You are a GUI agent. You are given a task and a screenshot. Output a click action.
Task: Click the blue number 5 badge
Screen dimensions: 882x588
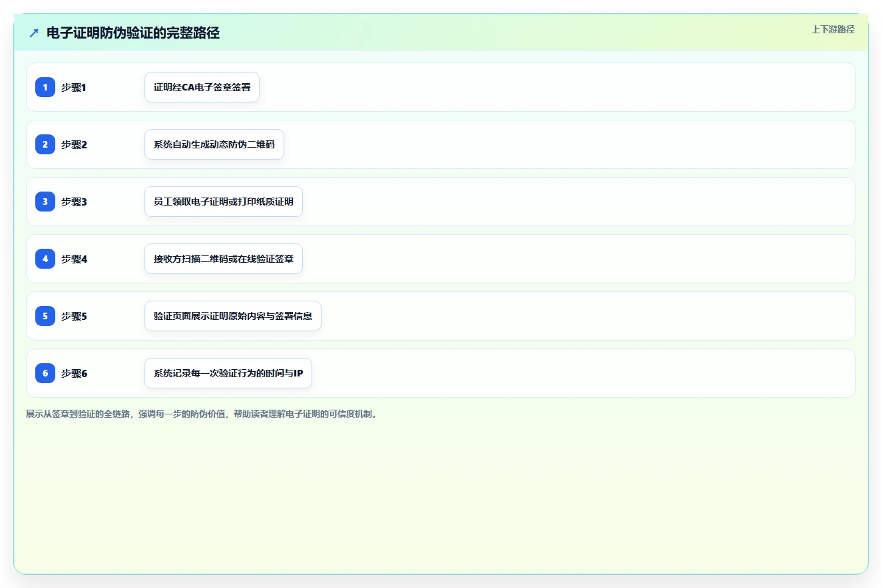pyautogui.click(x=45, y=316)
